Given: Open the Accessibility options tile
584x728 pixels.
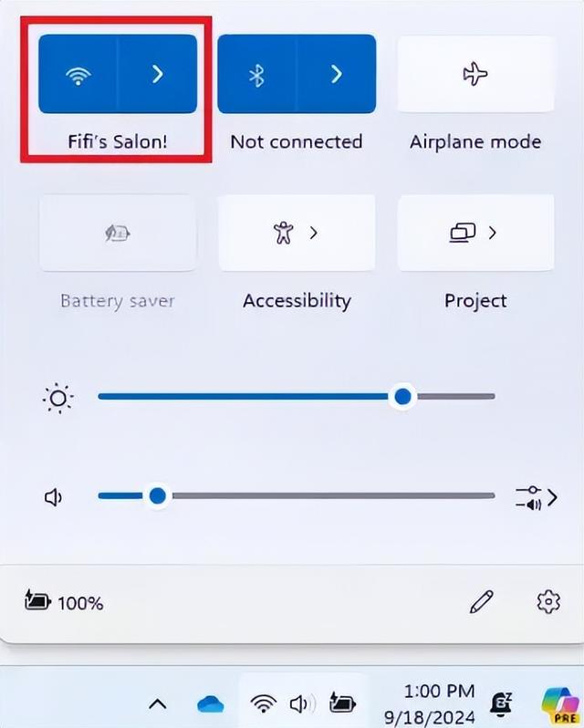Looking at the screenshot, I should click(297, 233).
